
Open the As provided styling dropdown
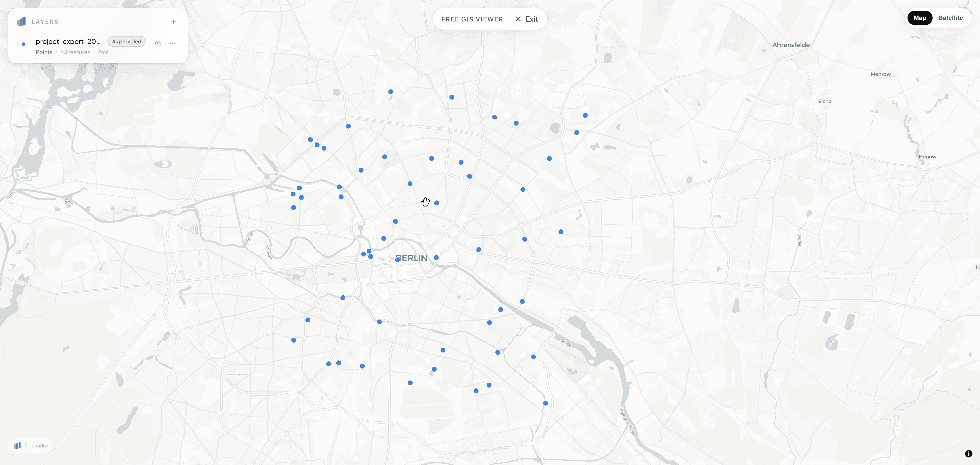tap(127, 41)
